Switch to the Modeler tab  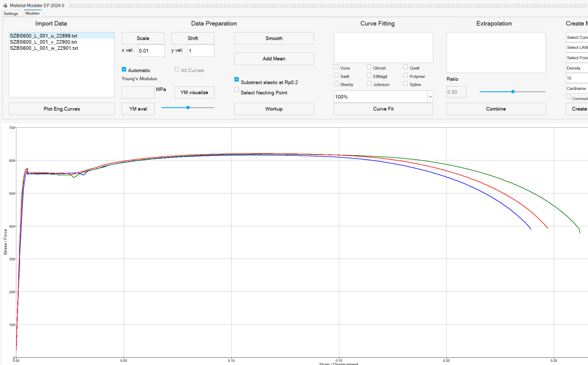[32, 13]
